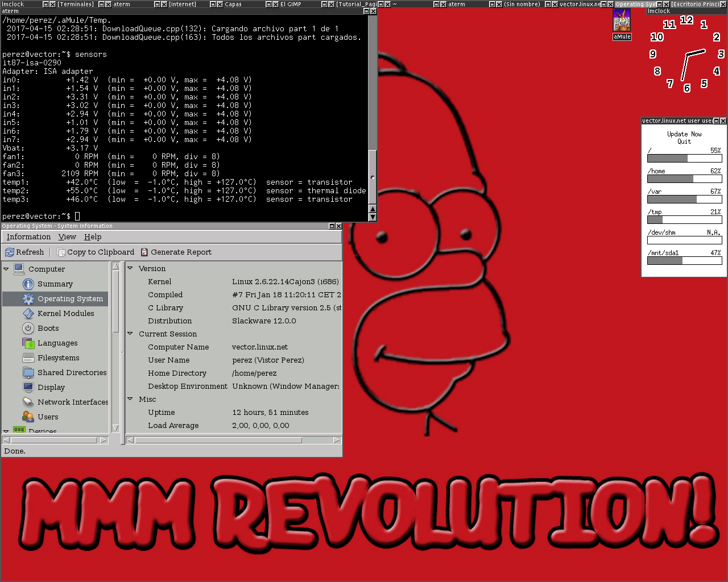This screenshot has width=728, height=582.
Task: Select the C Library row label
Action: pos(166,307)
